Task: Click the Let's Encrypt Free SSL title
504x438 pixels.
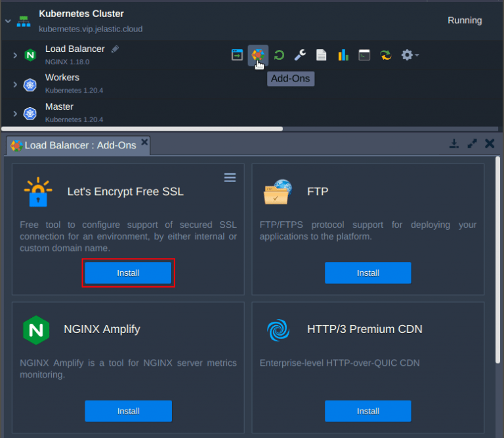Action: (x=125, y=192)
